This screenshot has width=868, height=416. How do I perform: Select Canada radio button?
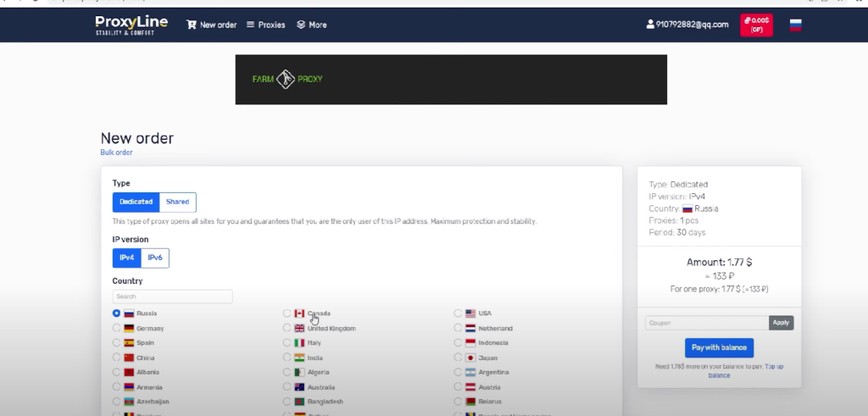click(x=287, y=313)
